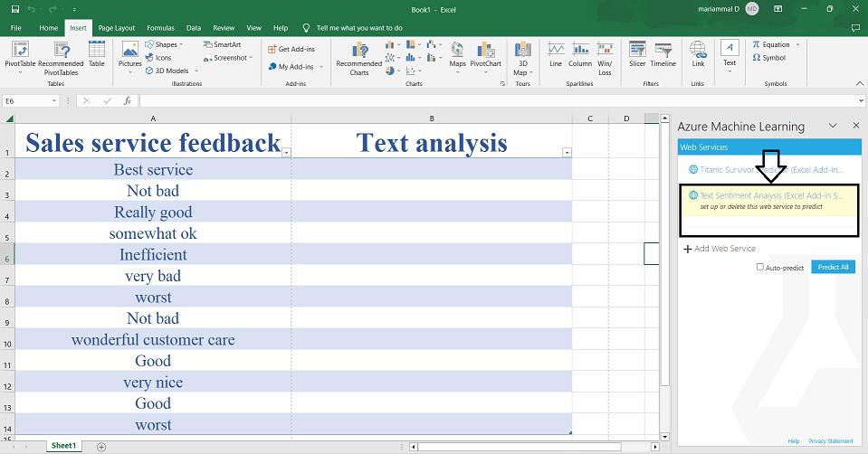
Task: Insert Icons from the Illustrations group
Action: tap(158, 58)
